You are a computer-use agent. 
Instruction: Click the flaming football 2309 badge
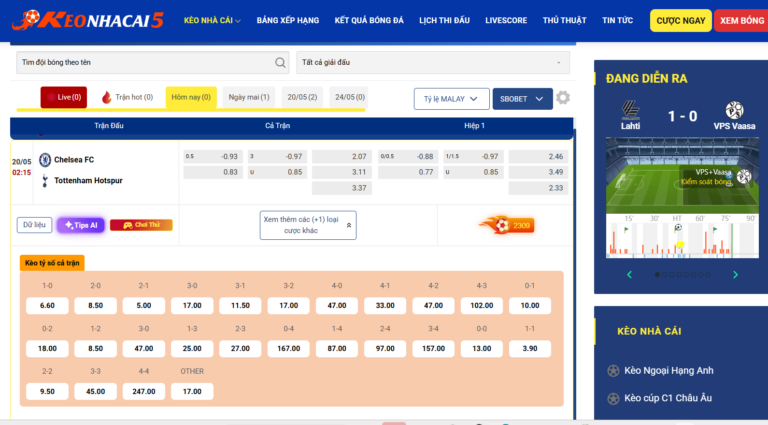[506, 225]
